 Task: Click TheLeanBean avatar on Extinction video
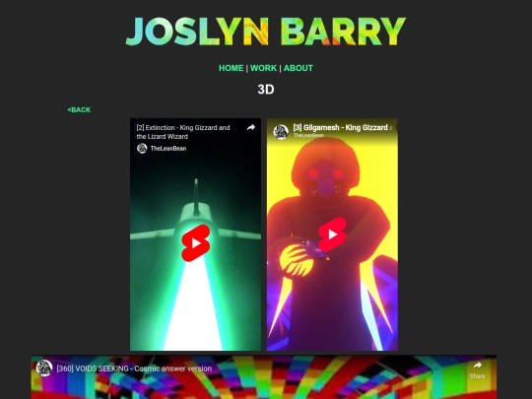[142, 148]
